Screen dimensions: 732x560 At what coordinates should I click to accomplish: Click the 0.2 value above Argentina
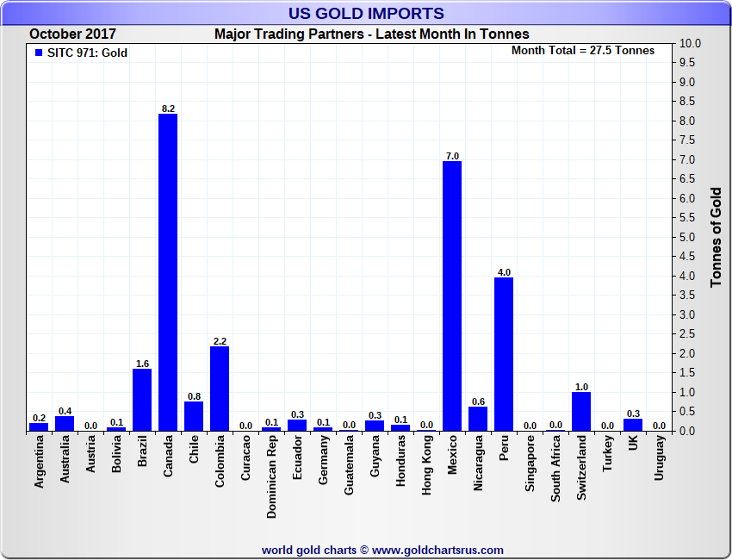(40, 418)
